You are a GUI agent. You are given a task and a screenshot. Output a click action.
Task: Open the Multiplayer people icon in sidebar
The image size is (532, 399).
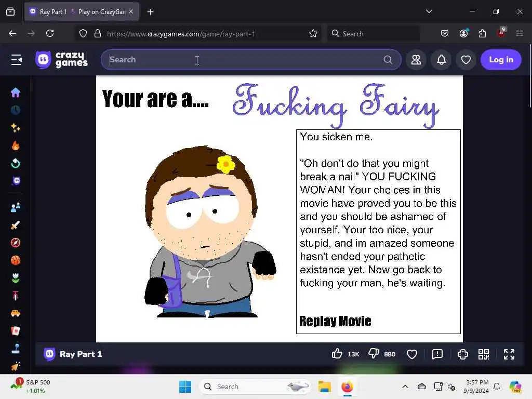[x=16, y=207]
